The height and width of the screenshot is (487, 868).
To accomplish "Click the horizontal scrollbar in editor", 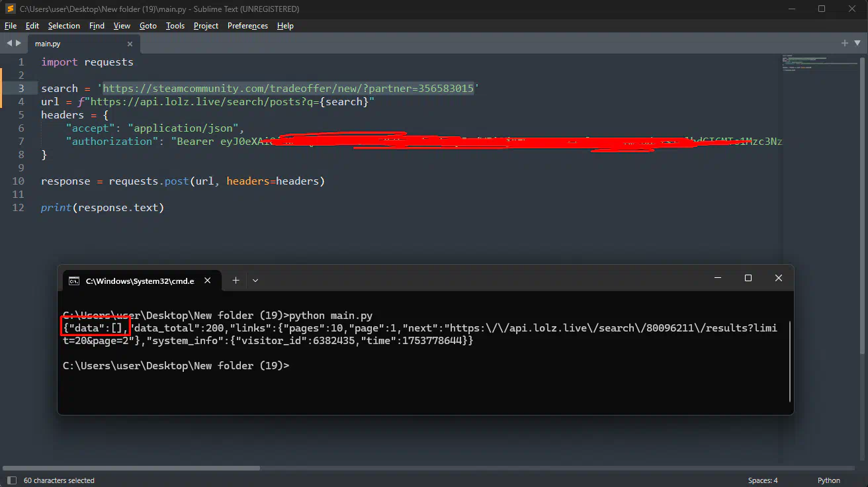I will click(131, 468).
